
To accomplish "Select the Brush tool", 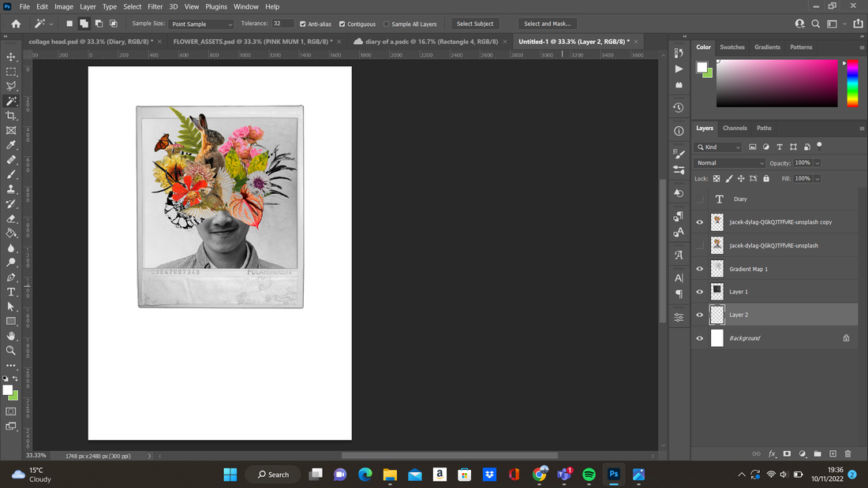I will click(x=11, y=174).
